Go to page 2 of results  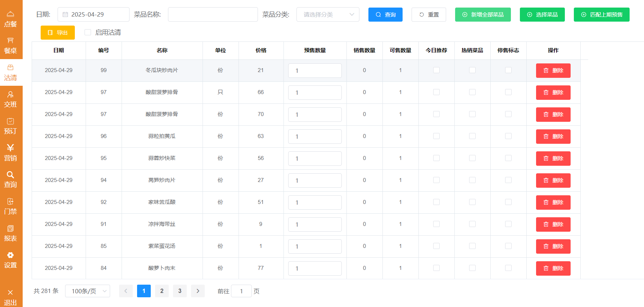162,291
